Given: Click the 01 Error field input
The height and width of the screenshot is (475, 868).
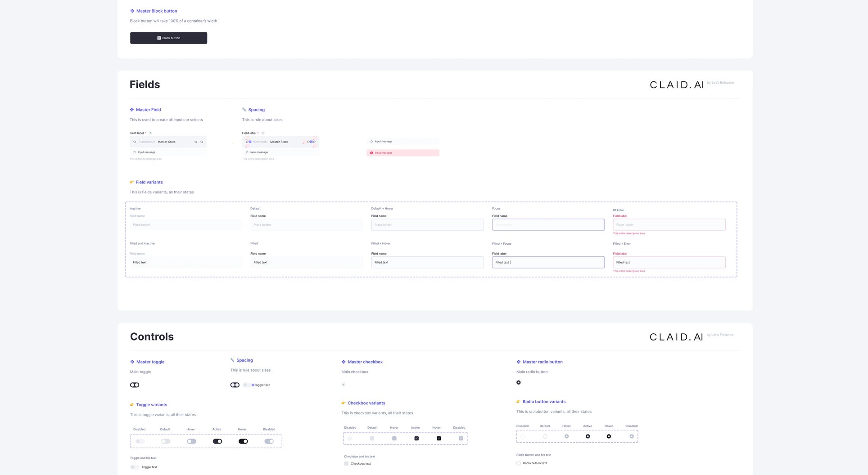Looking at the screenshot, I should point(669,224).
